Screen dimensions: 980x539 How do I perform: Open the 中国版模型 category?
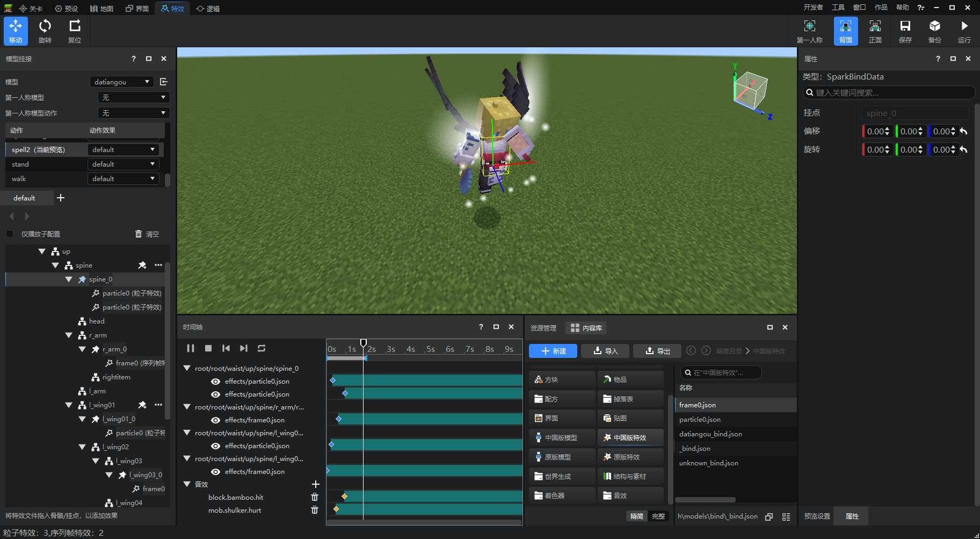[562, 437]
